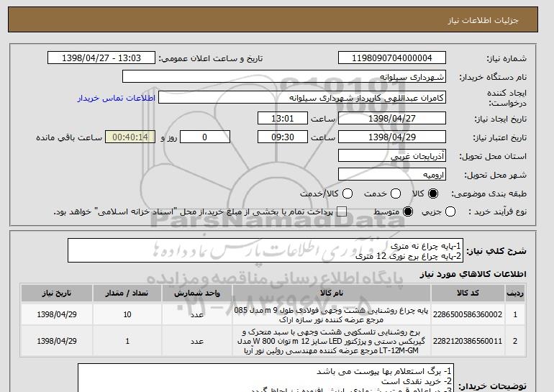The image size is (554, 392).
Task: Click the LT-12M-GM telescopic tower item name
Action: click(331, 341)
